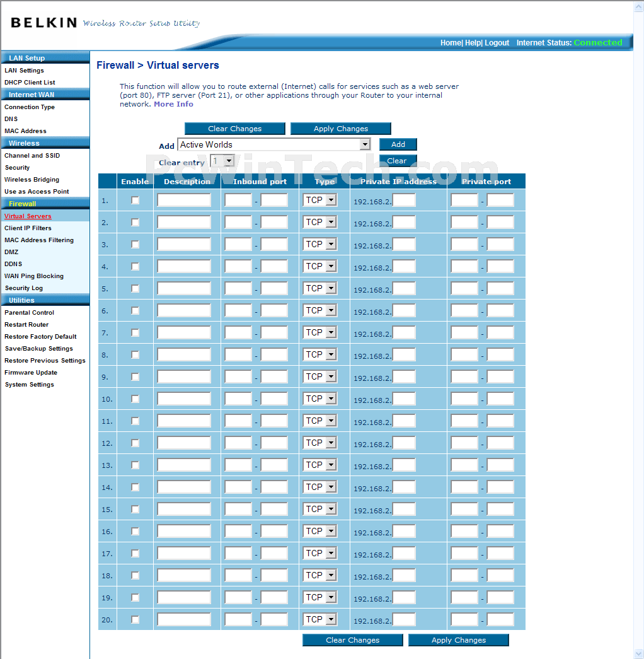Go to Connection Type settings
The width and height of the screenshot is (644, 659).
click(30, 107)
